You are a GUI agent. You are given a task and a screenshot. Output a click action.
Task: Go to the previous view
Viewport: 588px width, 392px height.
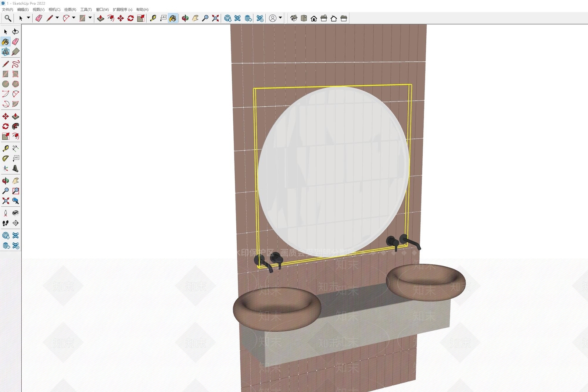15,201
